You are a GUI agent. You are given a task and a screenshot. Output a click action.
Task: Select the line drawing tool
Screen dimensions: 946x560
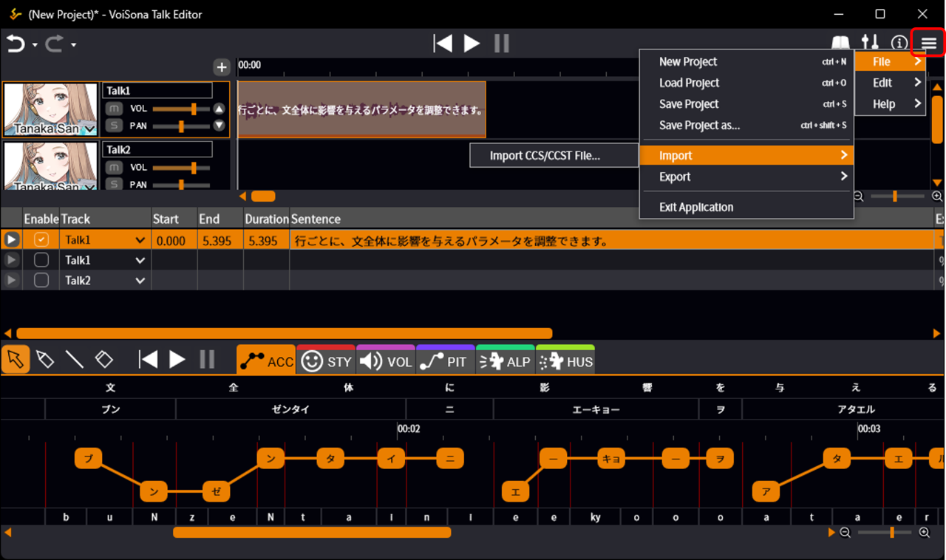click(75, 360)
